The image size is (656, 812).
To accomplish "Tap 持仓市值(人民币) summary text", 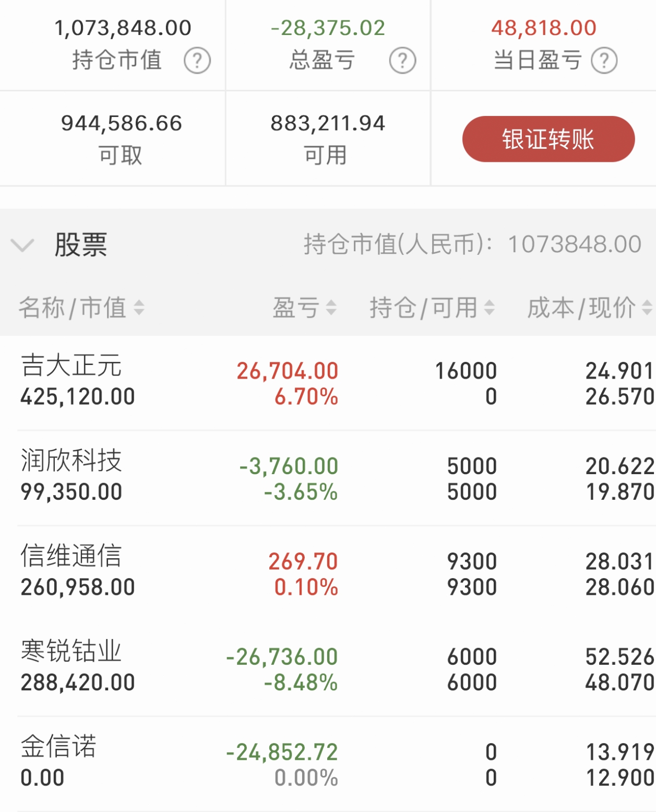I will pyautogui.click(x=473, y=244).
